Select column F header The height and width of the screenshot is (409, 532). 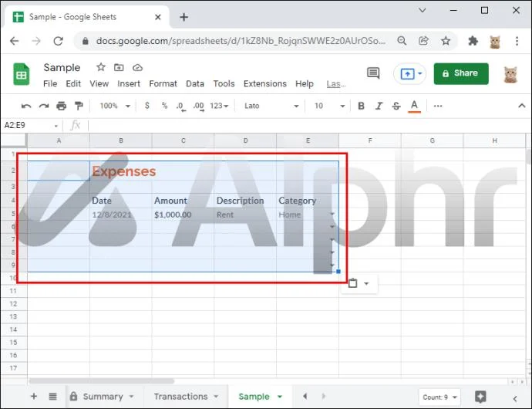point(370,140)
